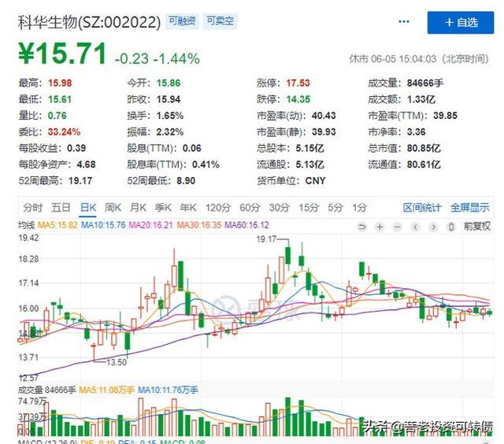The image size is (504, 444).
Task: Open the three-dot more options menu
Action: (404, 21)
